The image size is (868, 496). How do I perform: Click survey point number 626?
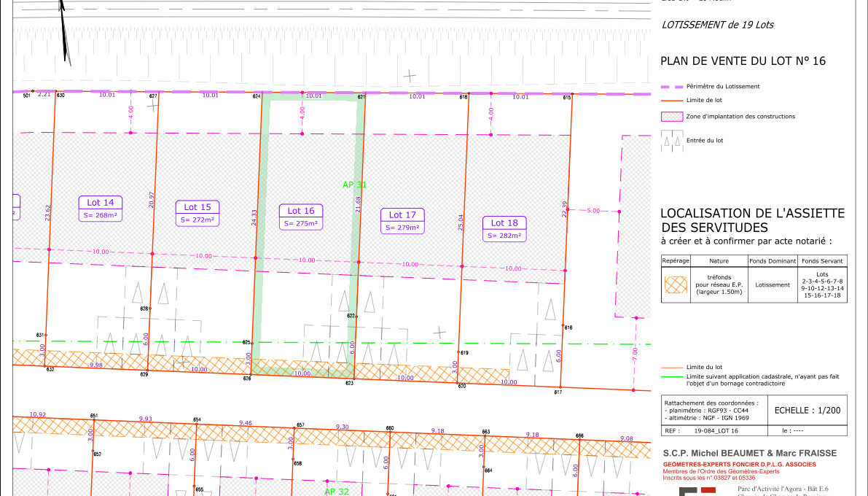click(247, 379)
